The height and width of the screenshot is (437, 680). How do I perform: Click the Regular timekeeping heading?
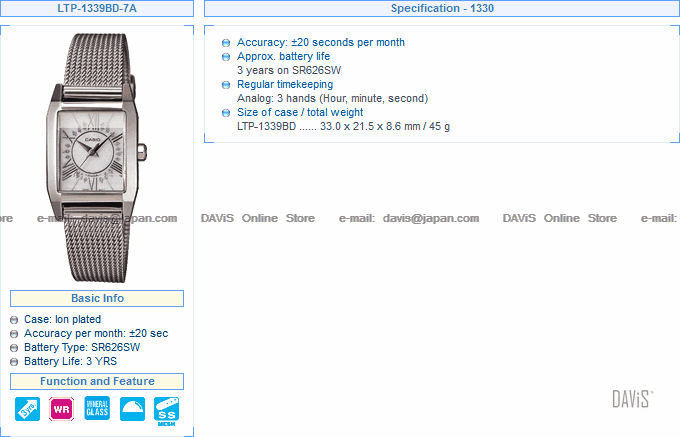pos(285,85)
